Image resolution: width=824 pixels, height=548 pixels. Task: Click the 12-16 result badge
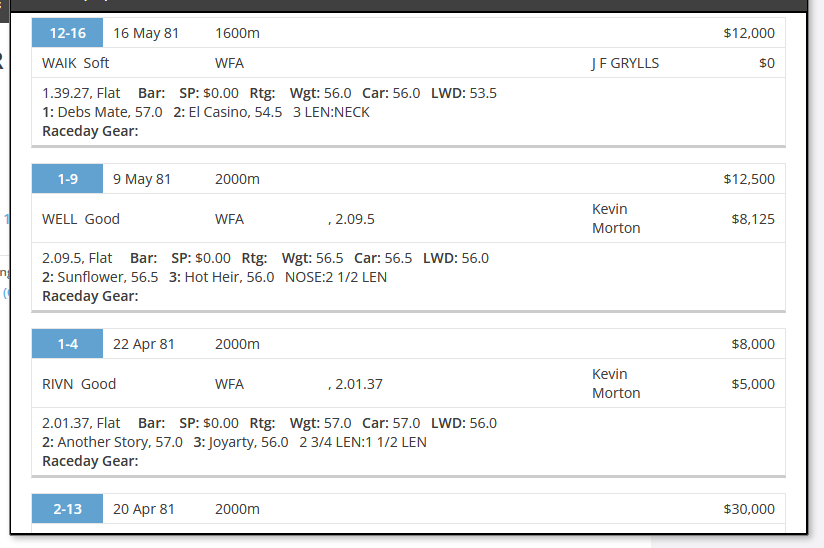click(67, 33)
